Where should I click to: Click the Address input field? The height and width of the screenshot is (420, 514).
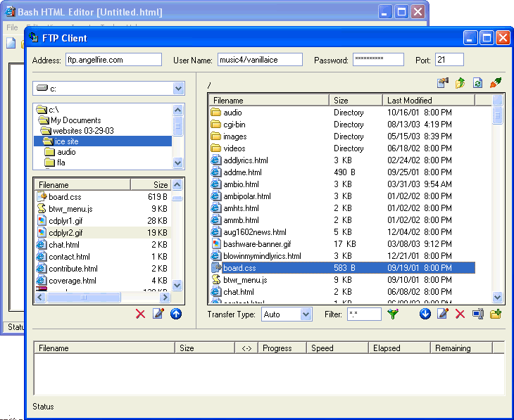[x=113, y=60]
